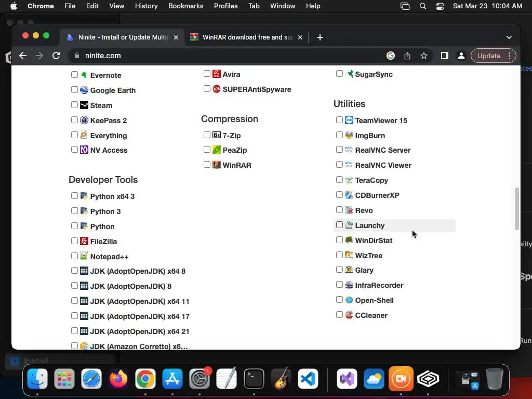The width and height of the screenshot is (532, 399).
Task: Open Finder from the Dock
Action: [x=37, y=379]
